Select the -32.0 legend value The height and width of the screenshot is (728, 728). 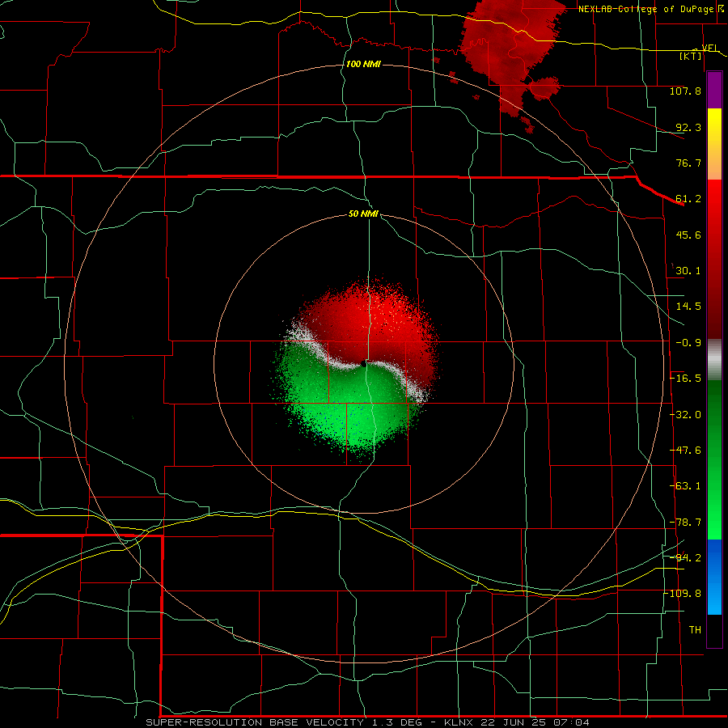[685, 415]
